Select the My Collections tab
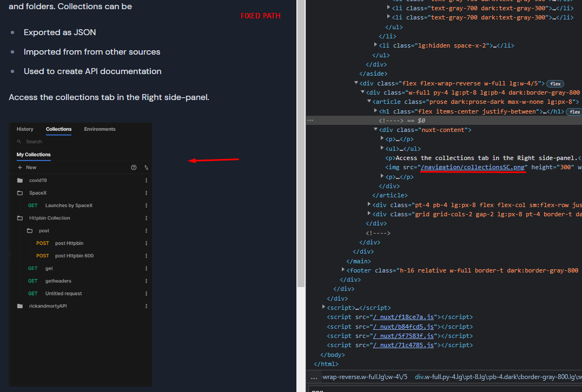The height and width of the screenshot is (392, 582). click(34, 155)
